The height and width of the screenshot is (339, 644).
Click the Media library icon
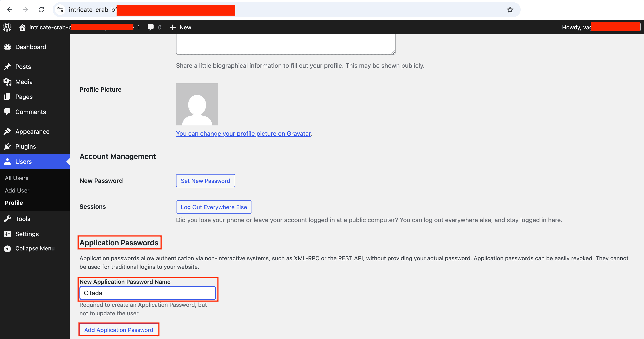click(7, 82)
